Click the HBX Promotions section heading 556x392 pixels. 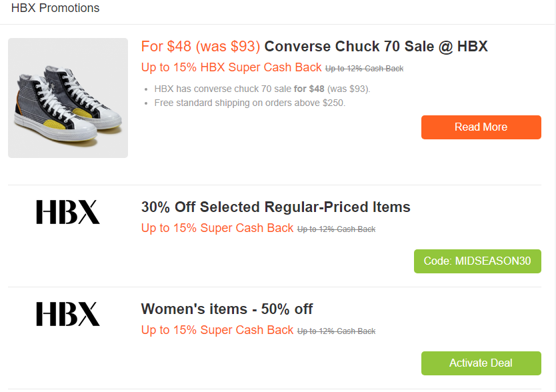click(55, 9)
